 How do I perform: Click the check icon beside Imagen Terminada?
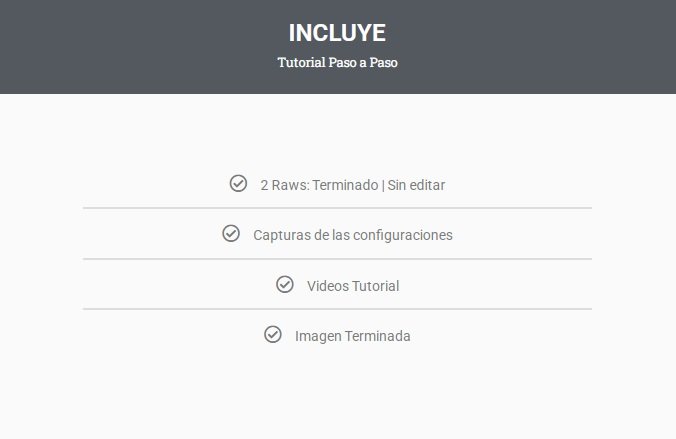273,334
